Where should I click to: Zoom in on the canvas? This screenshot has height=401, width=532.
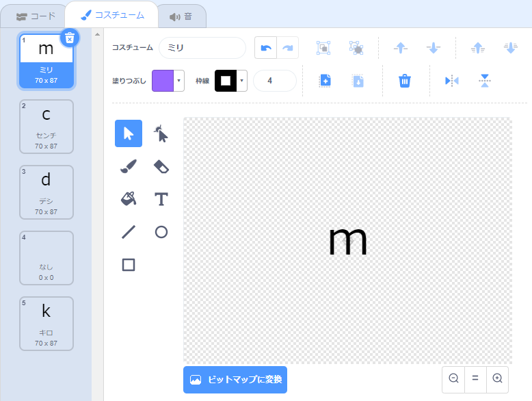[497, 378]
